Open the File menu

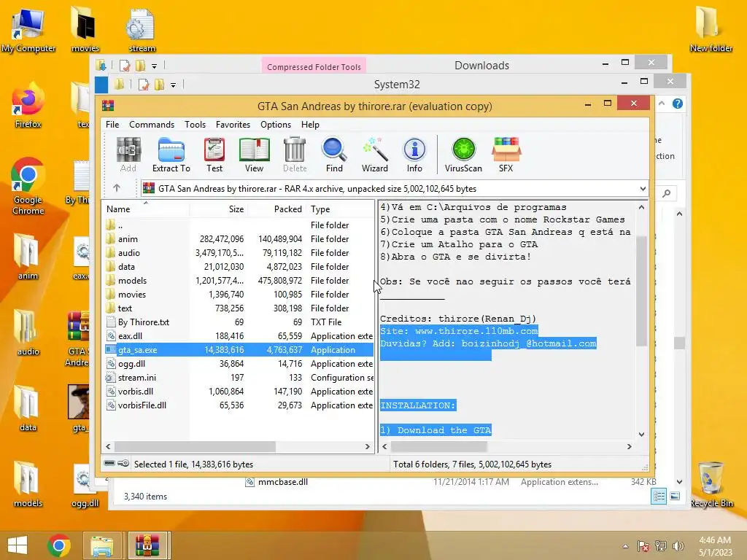click(x=112, y=124)
